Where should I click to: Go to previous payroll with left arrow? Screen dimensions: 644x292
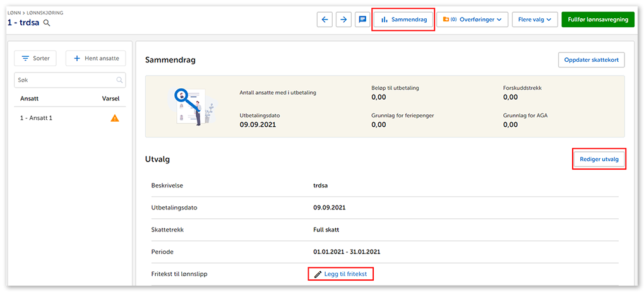point(325,20)
